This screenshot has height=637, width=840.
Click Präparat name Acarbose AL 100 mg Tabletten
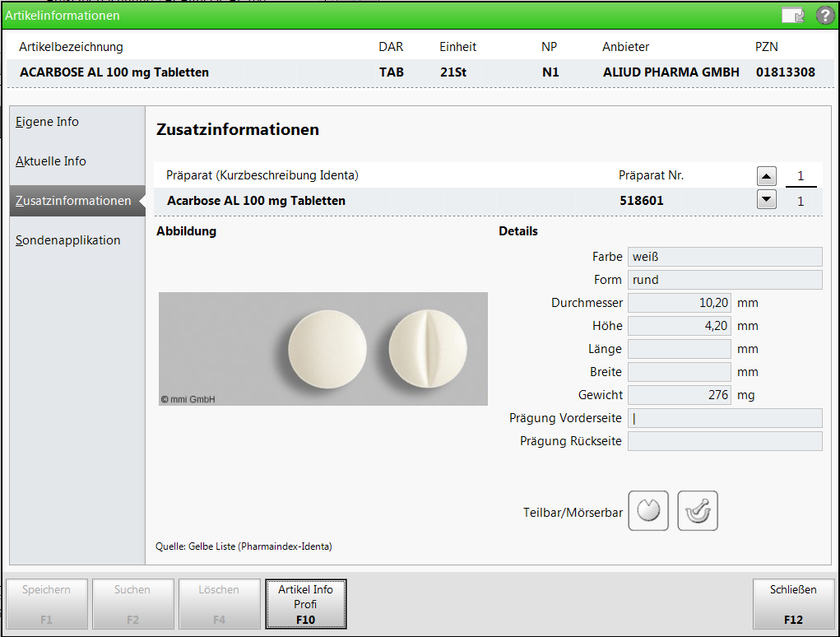tap(256, 201)
